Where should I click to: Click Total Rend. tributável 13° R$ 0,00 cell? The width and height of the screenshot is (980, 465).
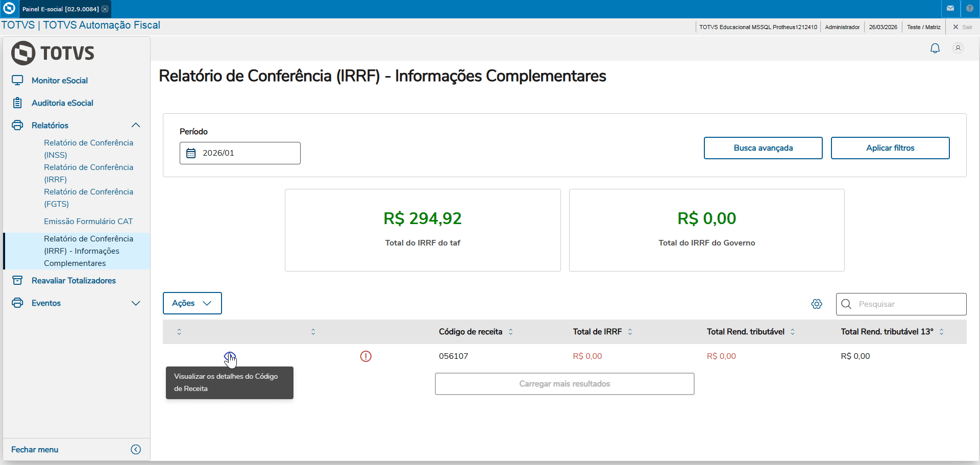tap(855, 356)
